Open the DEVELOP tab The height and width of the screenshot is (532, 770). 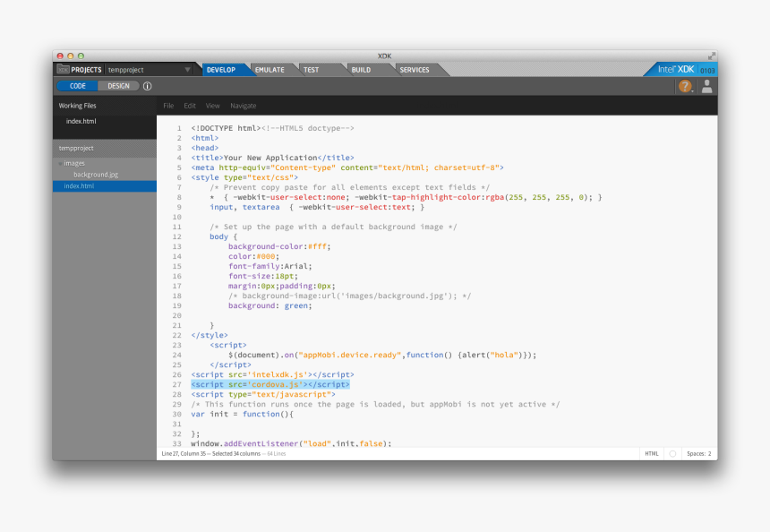(x=221, y=70)
